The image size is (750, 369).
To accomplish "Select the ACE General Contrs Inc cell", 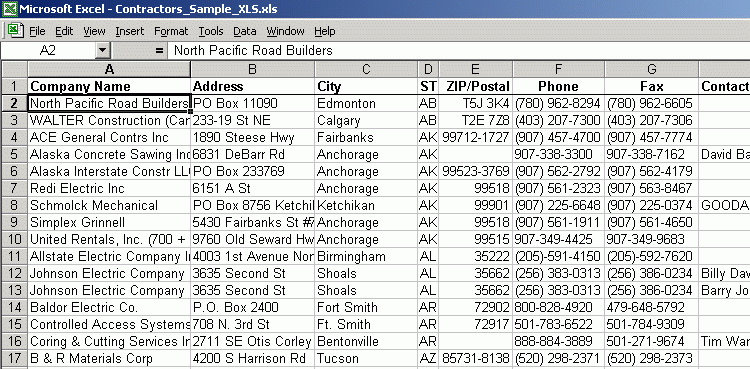I will pos(109,137).
